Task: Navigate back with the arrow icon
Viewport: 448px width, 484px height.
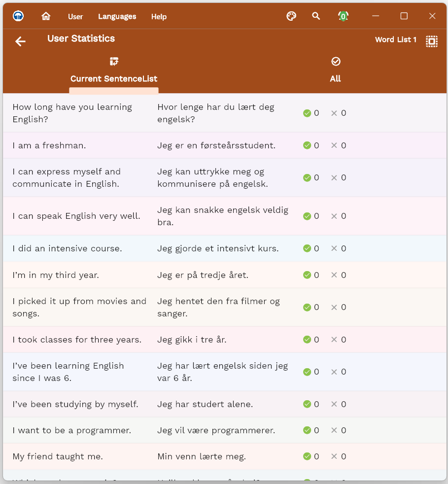Action: (x=20, y=41)
